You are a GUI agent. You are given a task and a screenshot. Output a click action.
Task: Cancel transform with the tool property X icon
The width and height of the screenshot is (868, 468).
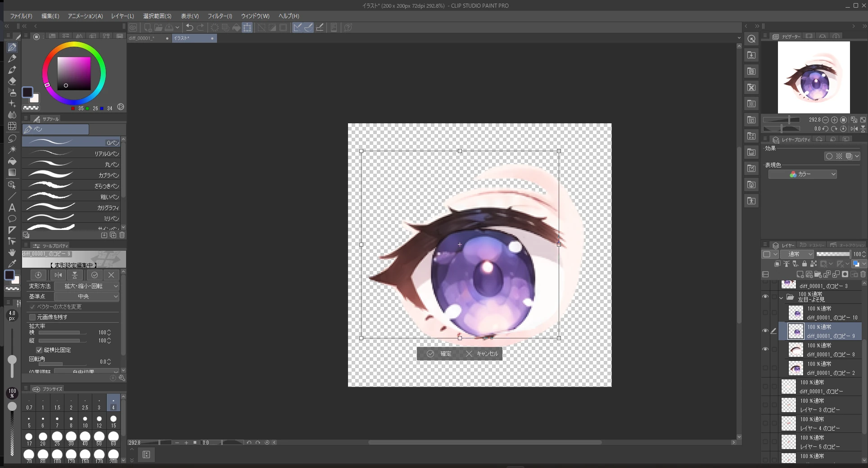click(111, 275)
